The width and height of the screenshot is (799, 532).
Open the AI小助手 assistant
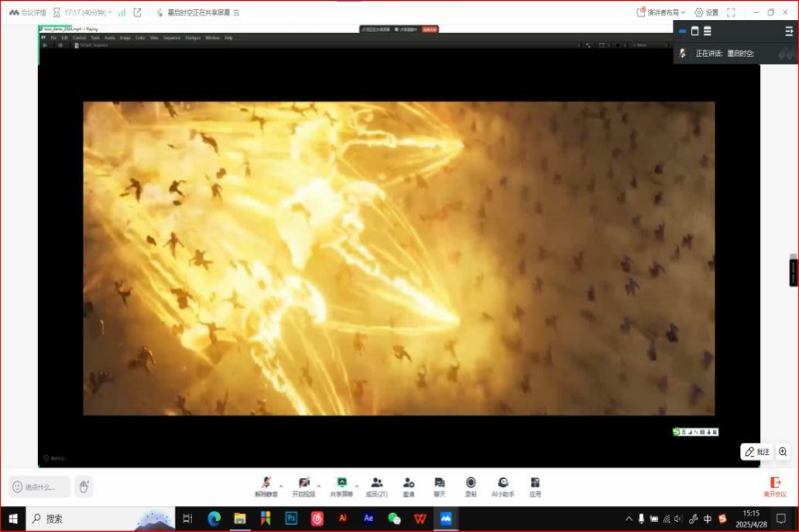(x=503, y=484)
